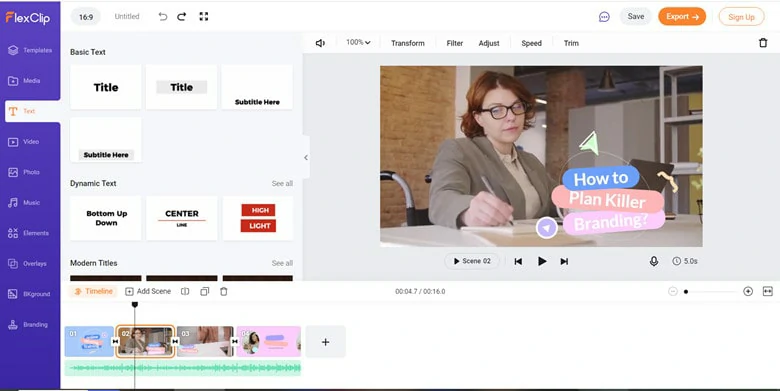Screen dimensions: 780x391
Task: Delete selected clip with top trash icon
Action: [x=763, y=43]
